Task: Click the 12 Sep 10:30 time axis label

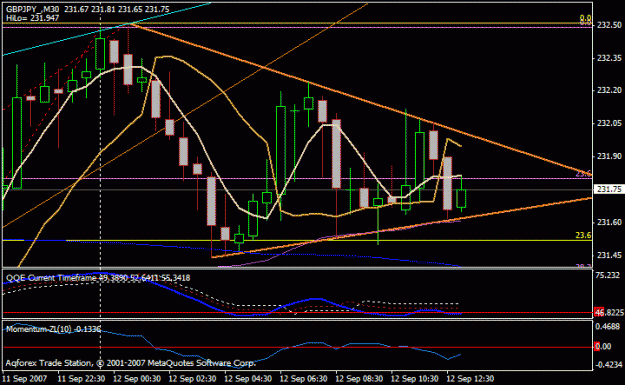Action: pos(415,379)
